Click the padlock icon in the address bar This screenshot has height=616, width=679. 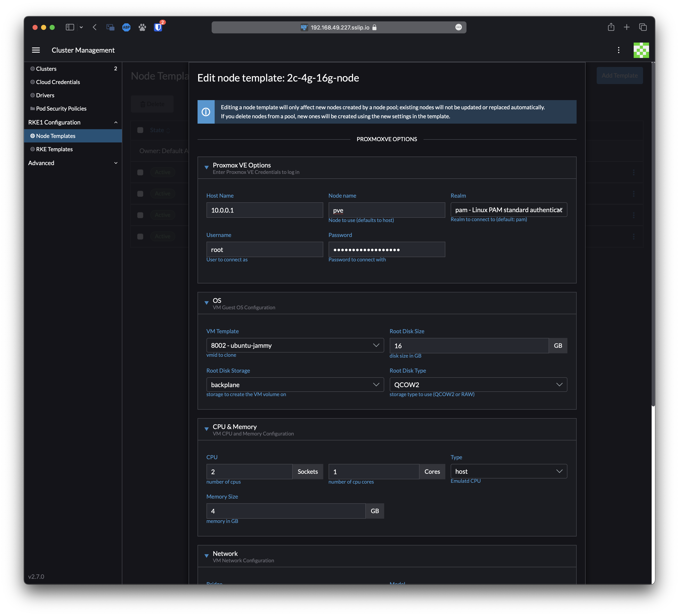(x=375, y=28)
